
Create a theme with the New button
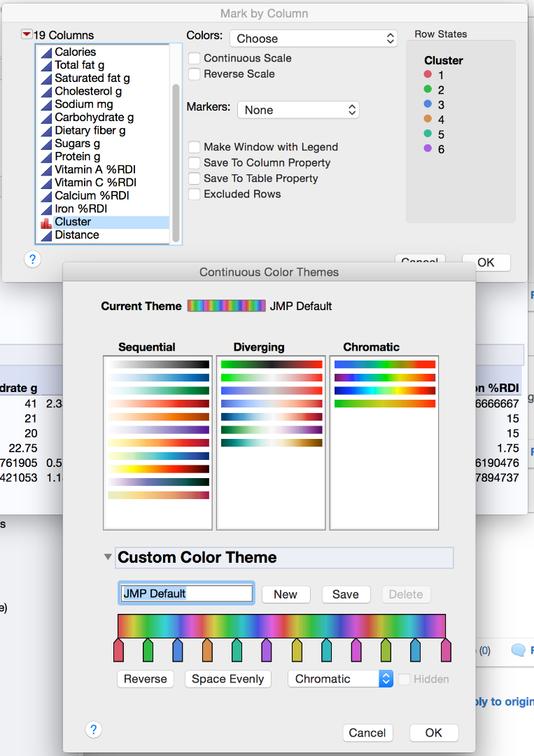click(286, 594)
